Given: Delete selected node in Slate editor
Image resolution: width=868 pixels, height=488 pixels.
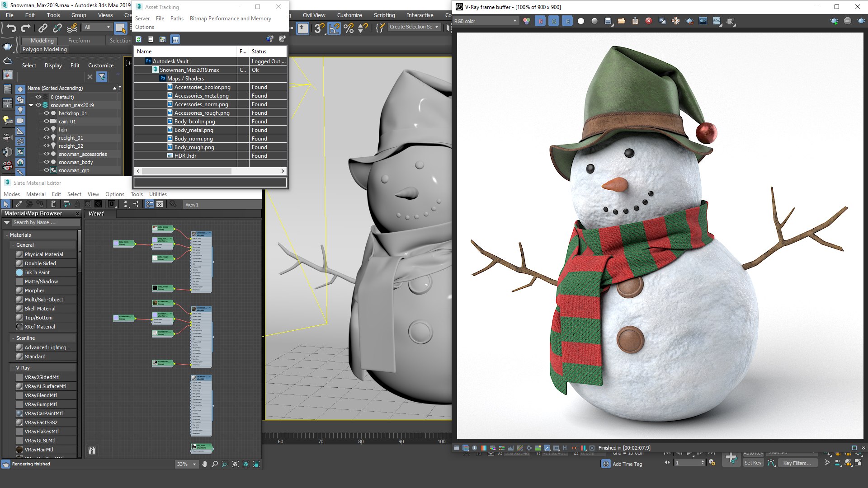Looking at the screenshot, I should (53, 204).
